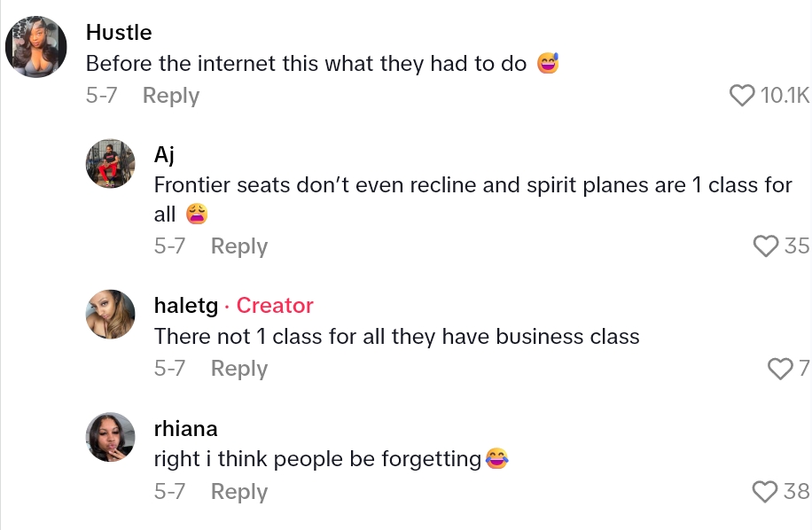Open Aj's profile avatar

tap(110, 164)
